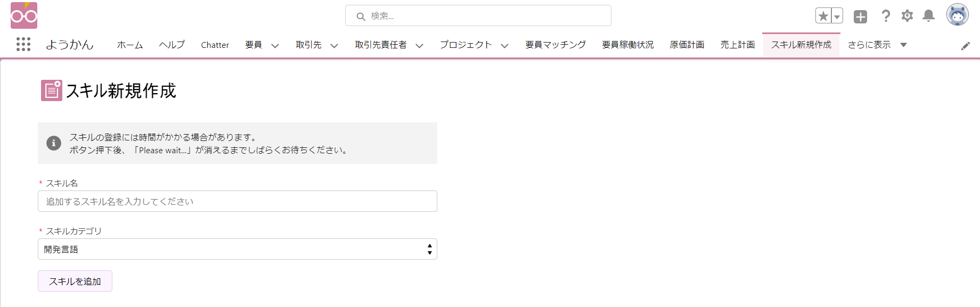This screenshot has height=307, width=980.
Task: Click the app logo in the header
Action: click(x=24, y=15)
